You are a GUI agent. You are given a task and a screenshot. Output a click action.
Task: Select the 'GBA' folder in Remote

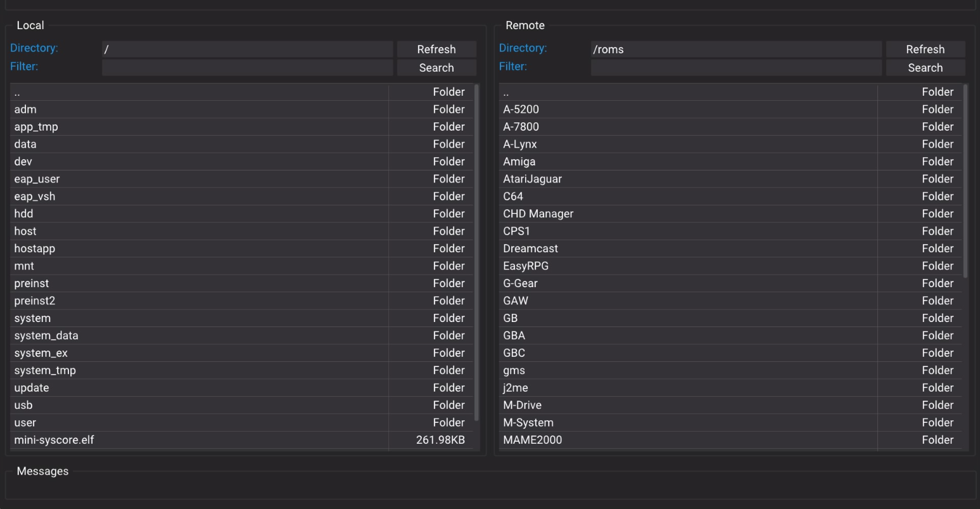(x=731, y=336)
